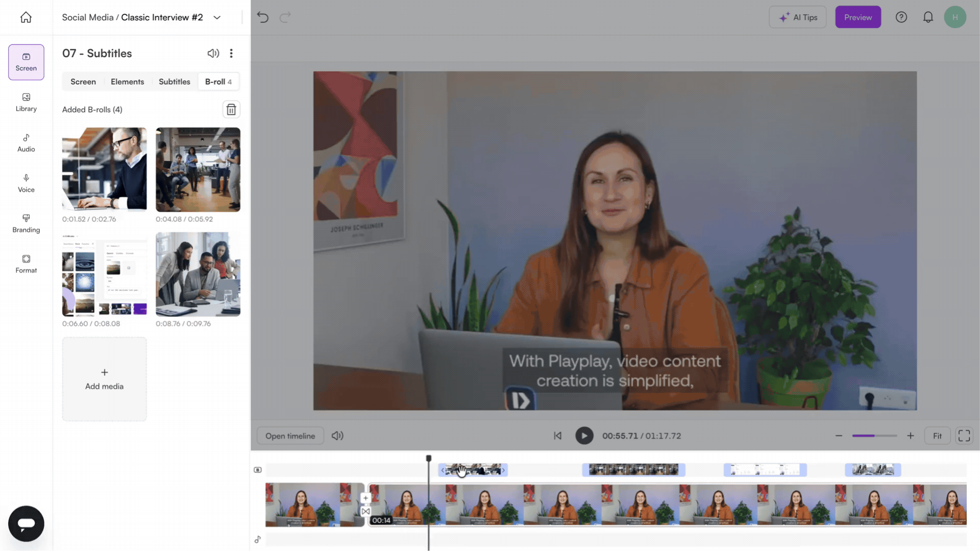Open the Audio sidebar section
The height and width of the screenshot is (551, 980).
pyautogui.click(x=26, y=143)
